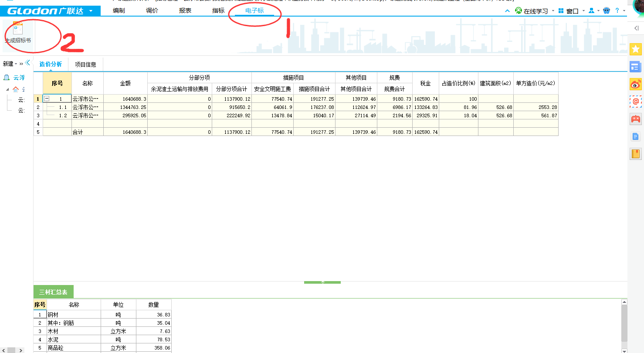Click the 金额 column header

125,83
